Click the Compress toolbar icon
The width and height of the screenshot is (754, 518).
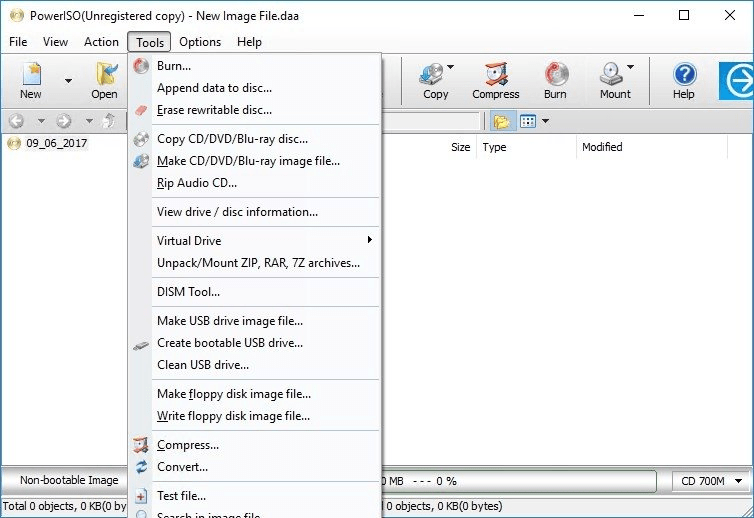click(x=496, y=80)
